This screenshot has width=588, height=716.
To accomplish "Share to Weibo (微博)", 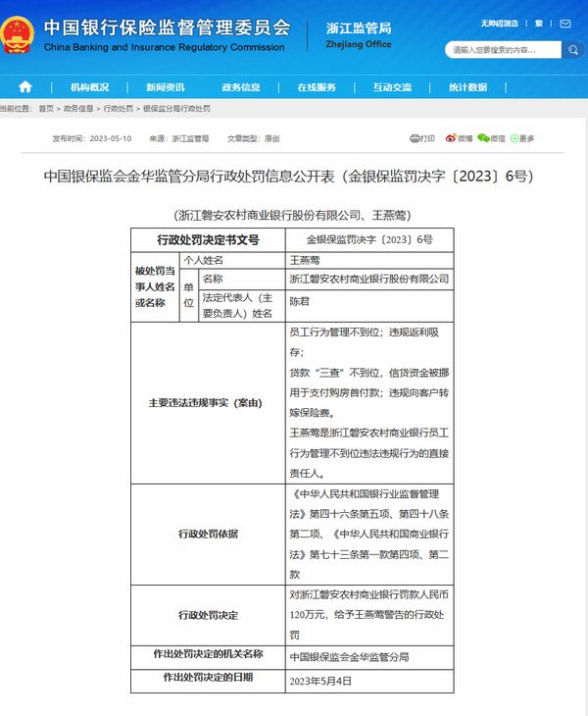I will point(459,138).
